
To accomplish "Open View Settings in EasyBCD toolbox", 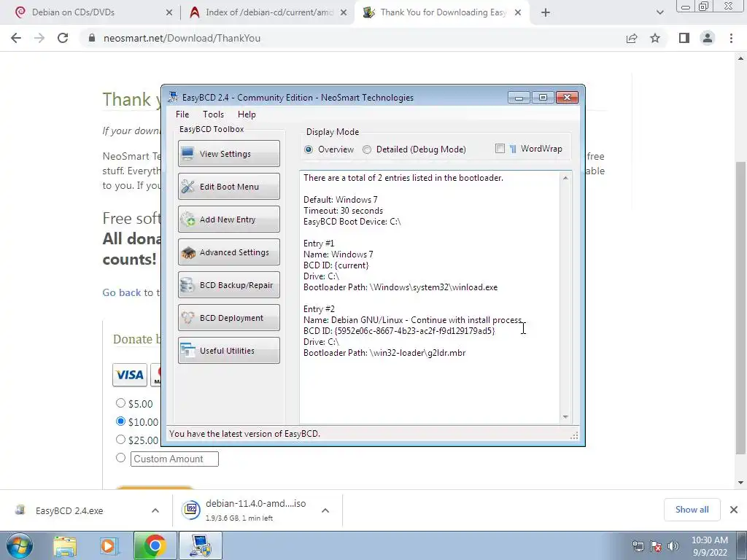I will (228, 153).
